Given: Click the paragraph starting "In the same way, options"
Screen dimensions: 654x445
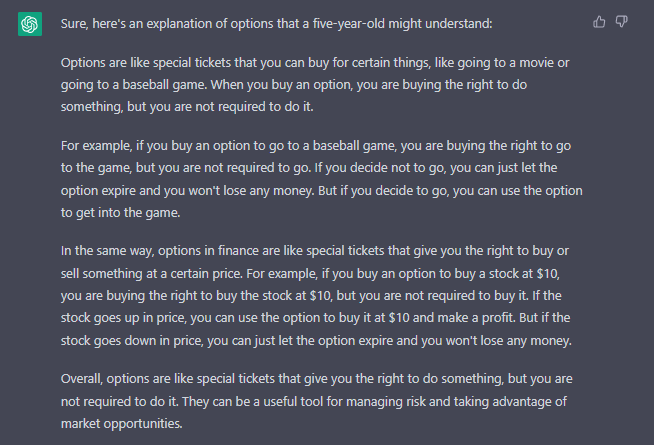Looking at the screenshot, I should (316, 296).
